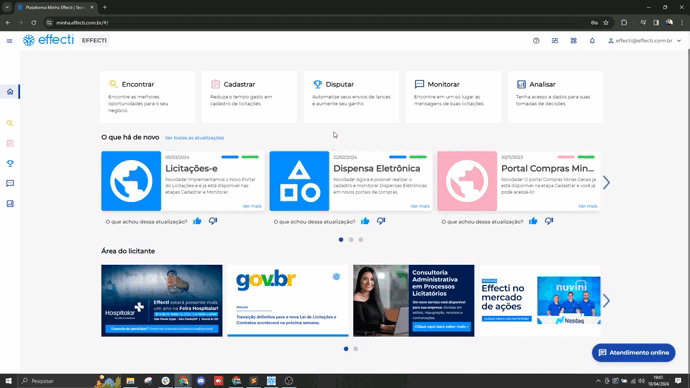Open the Windows Start button
Viewport: 690px width, 388px height.
8,381
